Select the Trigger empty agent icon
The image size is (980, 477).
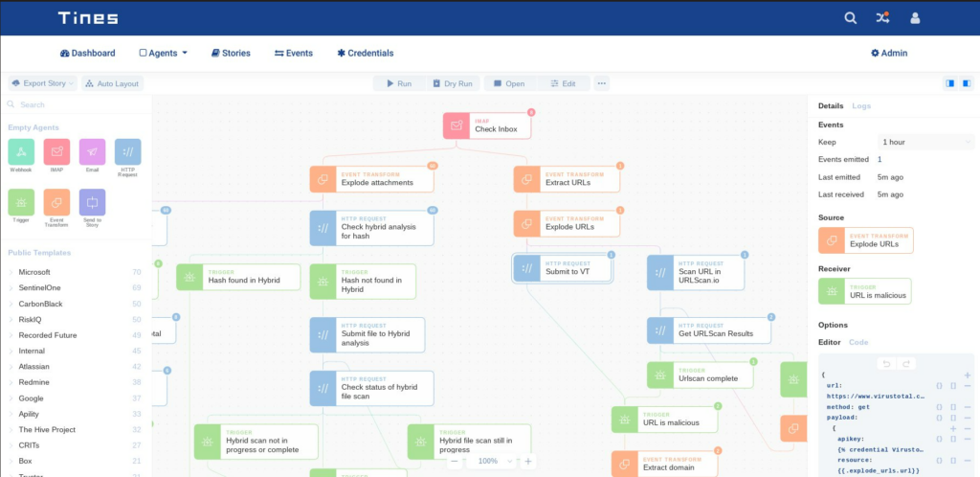(21, 202)
